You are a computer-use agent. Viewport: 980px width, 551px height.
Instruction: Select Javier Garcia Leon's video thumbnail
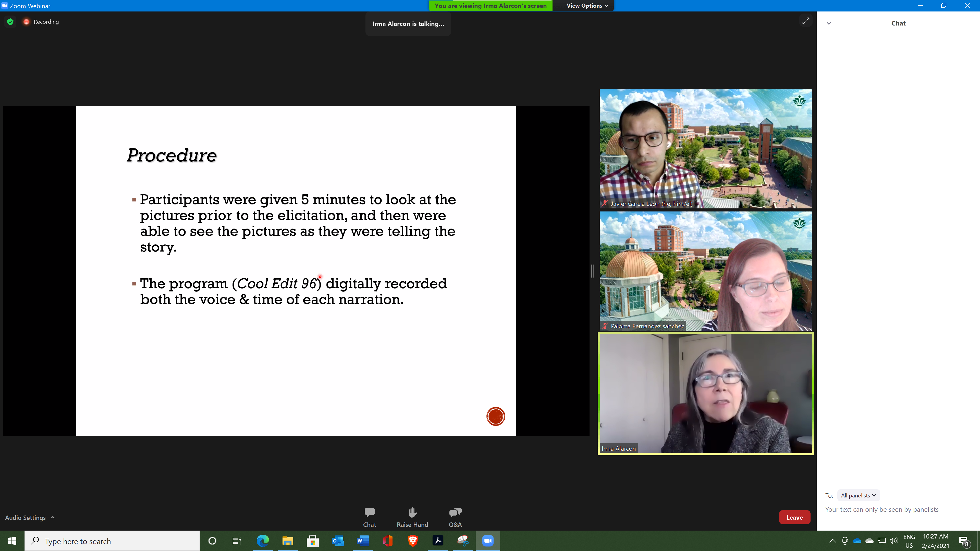point(705,148)
